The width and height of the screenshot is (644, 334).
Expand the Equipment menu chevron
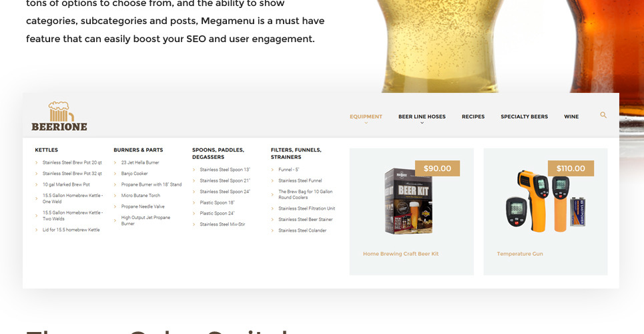pos(366,123)
